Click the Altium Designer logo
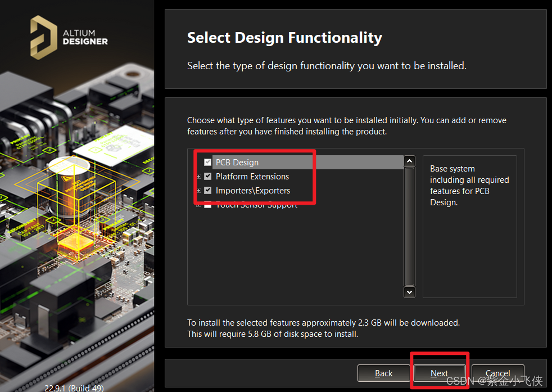552x392 pixels. pos(69,37)
